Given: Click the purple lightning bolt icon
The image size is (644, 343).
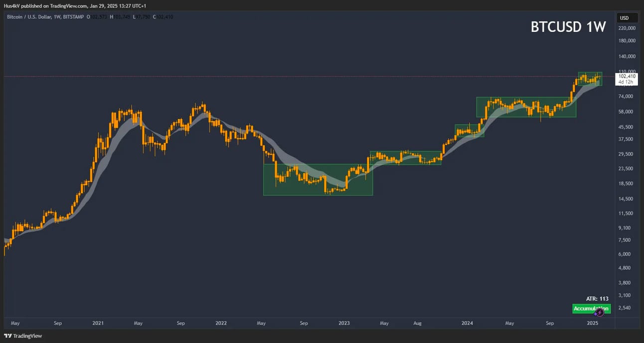Looking at the screenshot, I should (x=600, y=313).
